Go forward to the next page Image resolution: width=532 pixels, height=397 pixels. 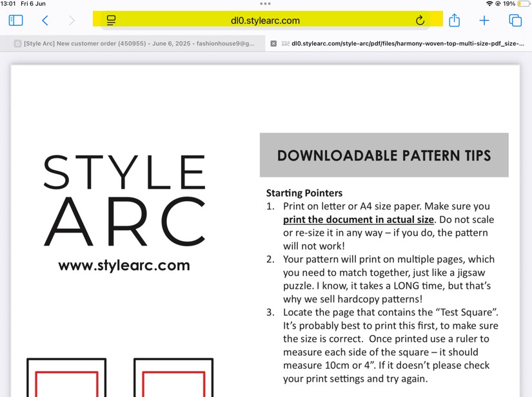[x=71, y=21]
